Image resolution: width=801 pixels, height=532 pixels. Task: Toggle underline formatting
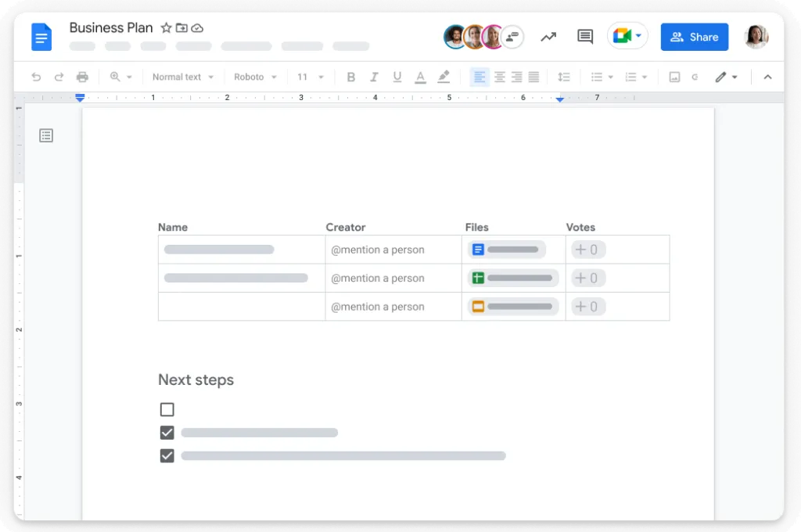click(x=397, y=77)
